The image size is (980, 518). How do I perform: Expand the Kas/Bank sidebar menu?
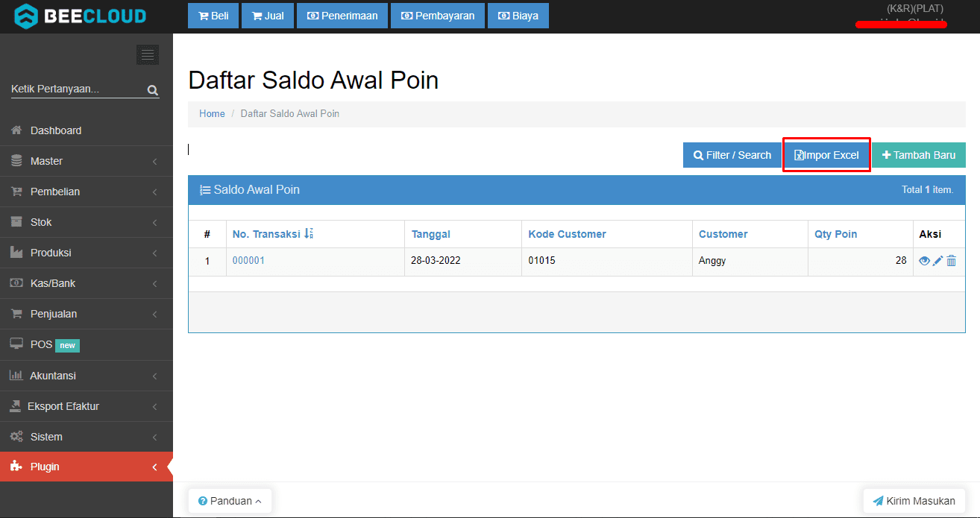pyautogui.click(x=53, y=283)
